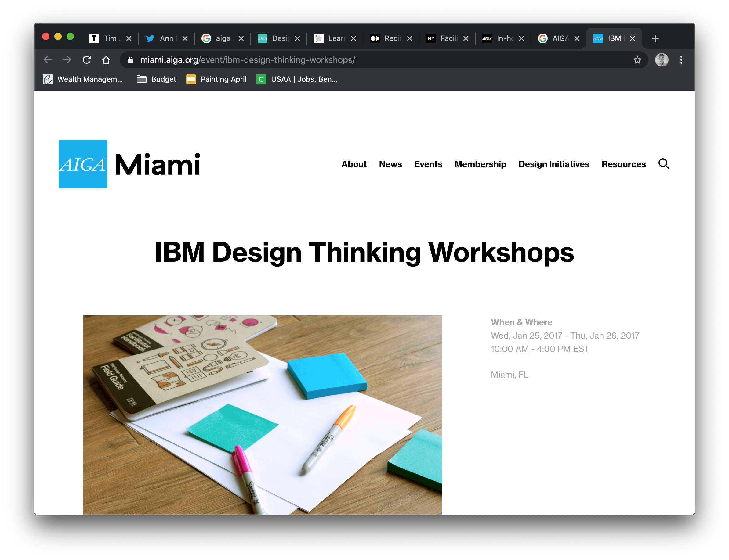Open the Painting April bookmark
The height and width of the screenshot is (560, 729).
[x=216, y=79]
